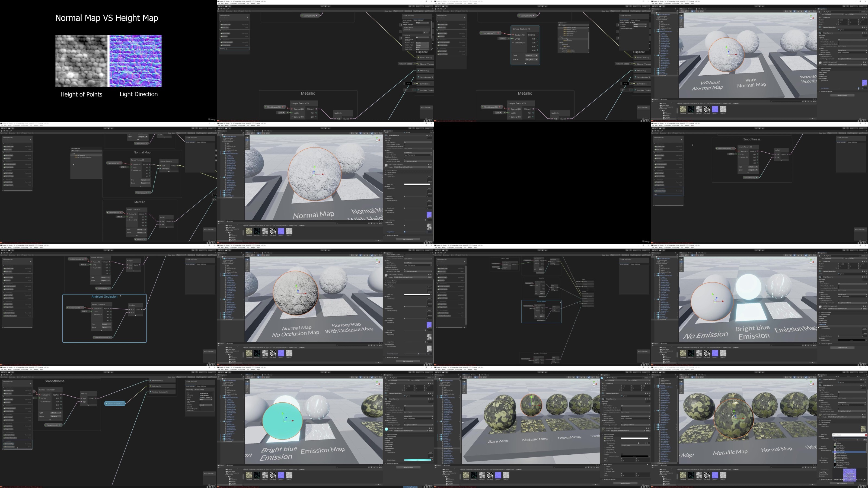Screen dimensions: 868x488
Task: Toggle OurSphere active checkbox in 'Without Normal Map' frame
Action: (x=822, y=12)
